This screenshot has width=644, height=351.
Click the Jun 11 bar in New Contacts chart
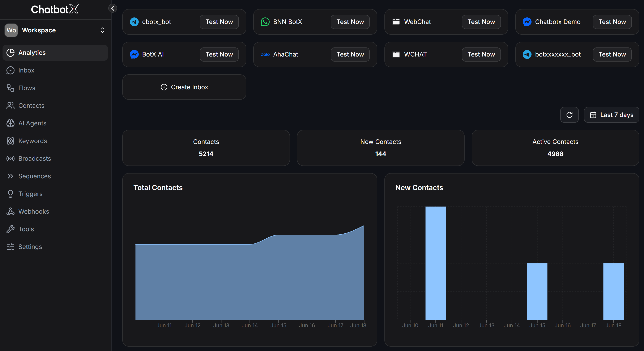pos(435,263)
